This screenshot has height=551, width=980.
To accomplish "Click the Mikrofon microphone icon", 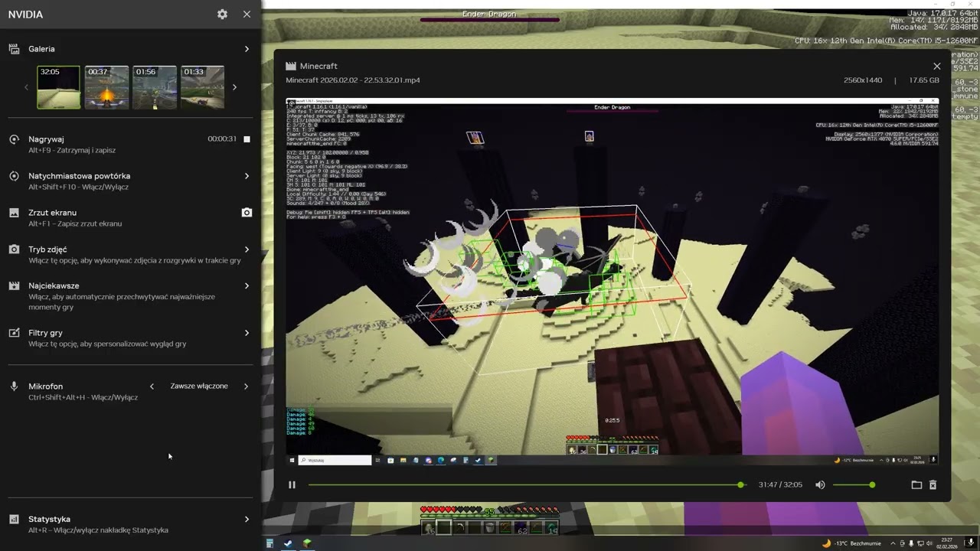I will [14, 386].
